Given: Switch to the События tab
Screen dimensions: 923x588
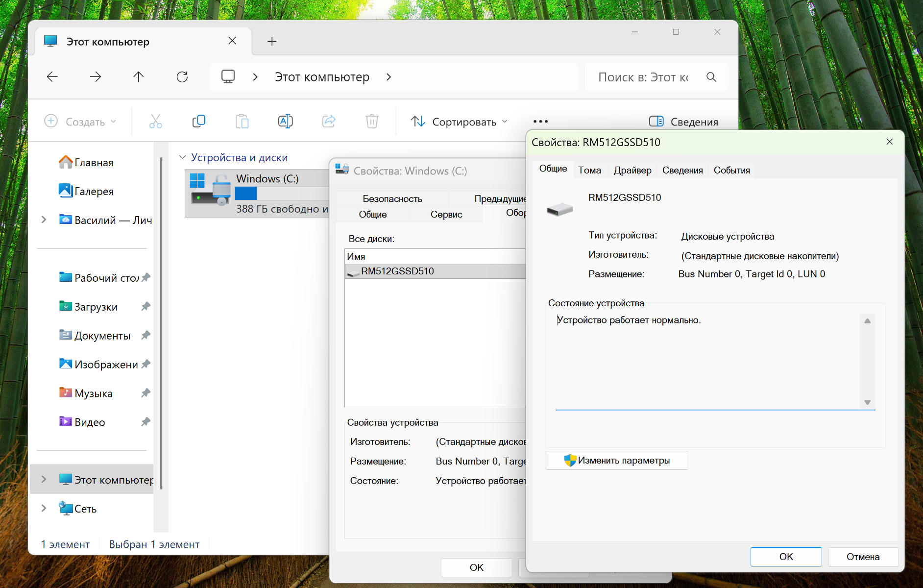Looking at the screenshot, I should 731,170.
